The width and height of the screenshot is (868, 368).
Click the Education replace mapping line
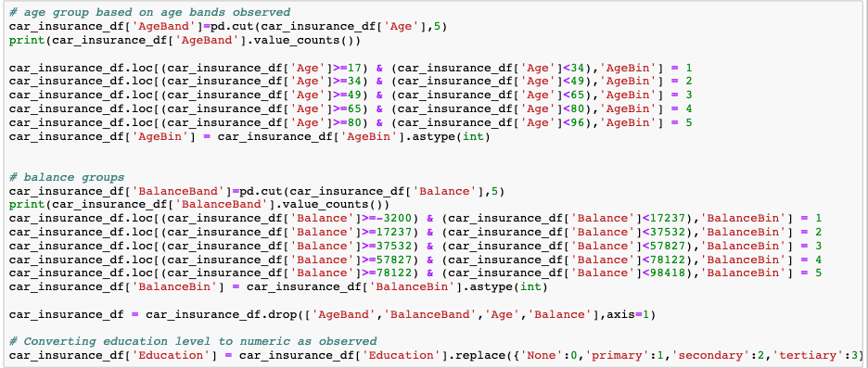pos(437,355)
